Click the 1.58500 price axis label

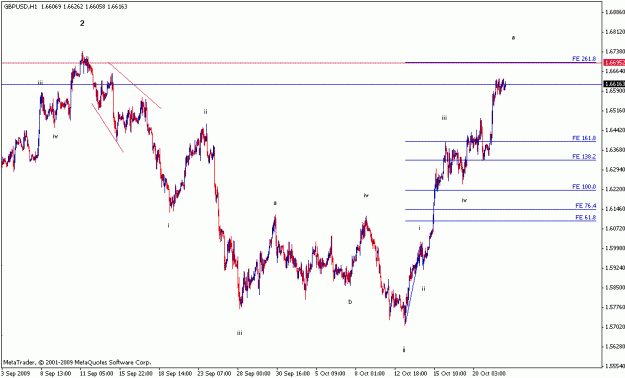[x=615, y=287]
